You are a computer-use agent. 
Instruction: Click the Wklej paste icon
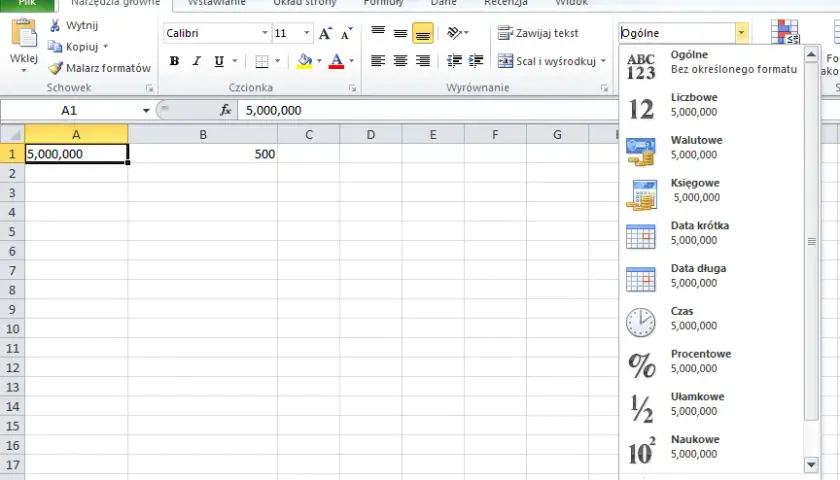click(x=24, y=34)
